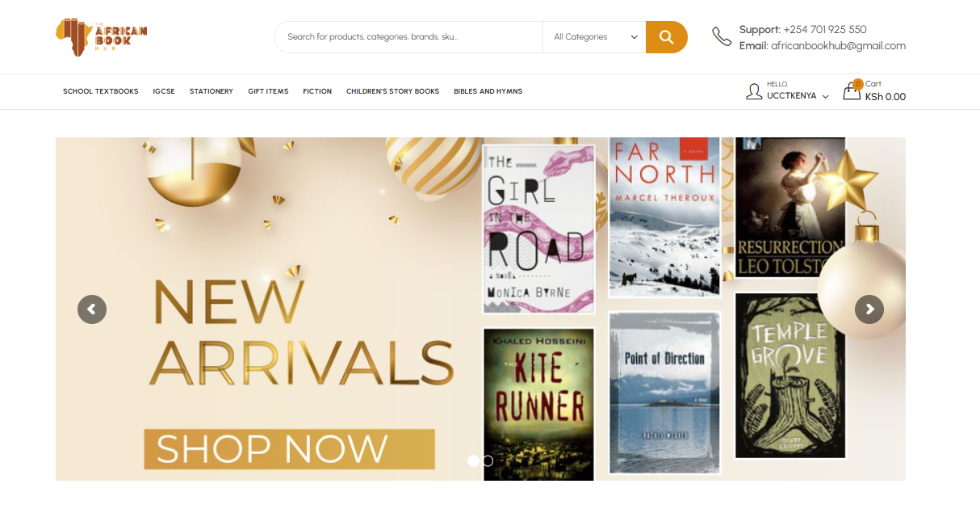
Task: Open the IGCSE category
Action: (x=164, y=91)
